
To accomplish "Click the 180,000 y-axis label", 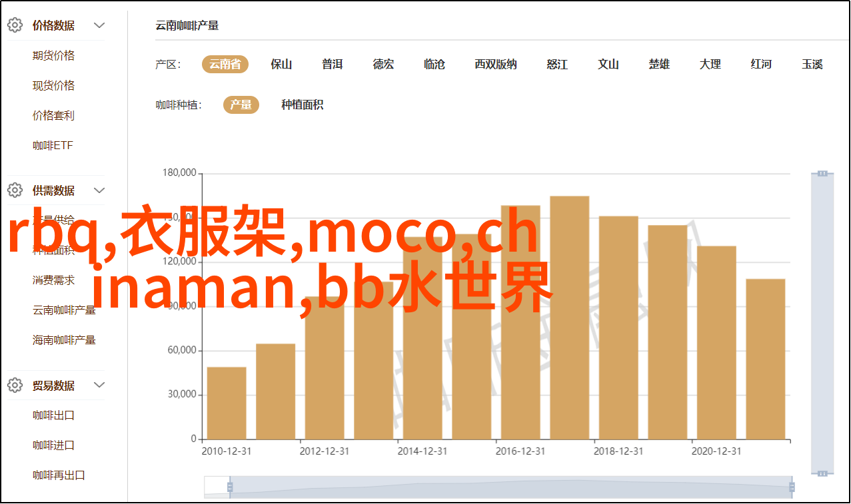I will (x=179, y=173).
